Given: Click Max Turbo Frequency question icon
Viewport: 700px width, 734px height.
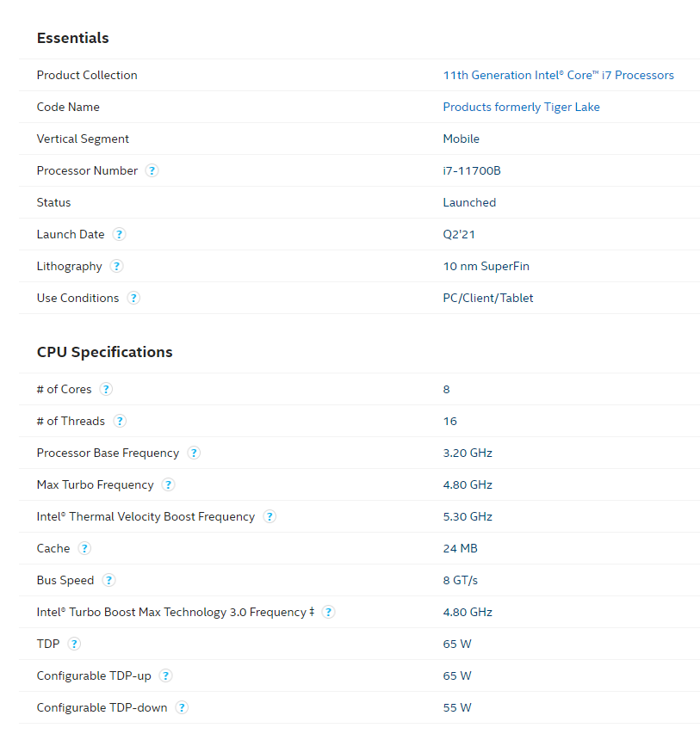Looking at the screenshot, I should click(x=168, y=484).
